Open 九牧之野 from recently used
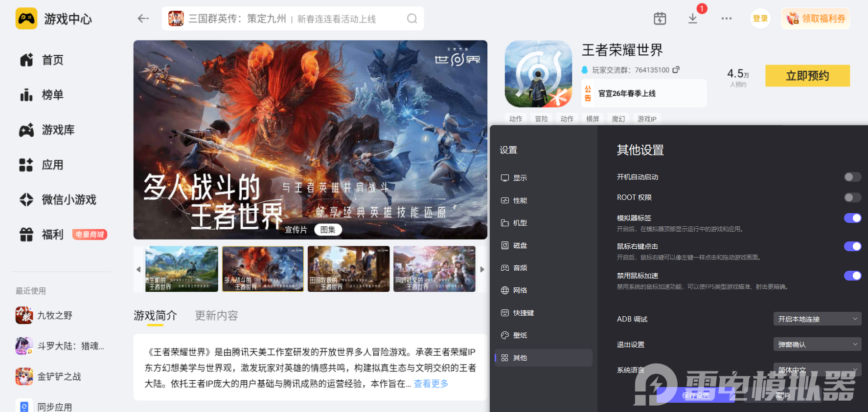The width and height of the screenshot is (868, 412). coord(44,315)
